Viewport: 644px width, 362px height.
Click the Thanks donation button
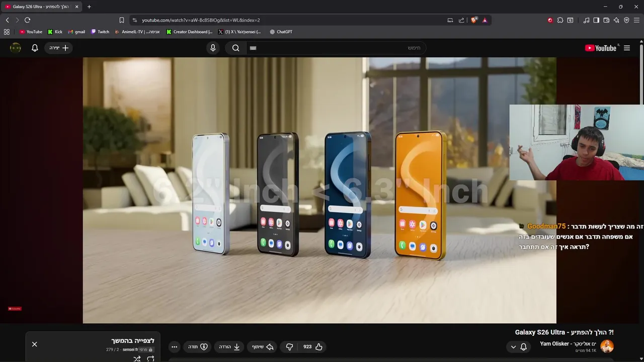coord(198,347)
